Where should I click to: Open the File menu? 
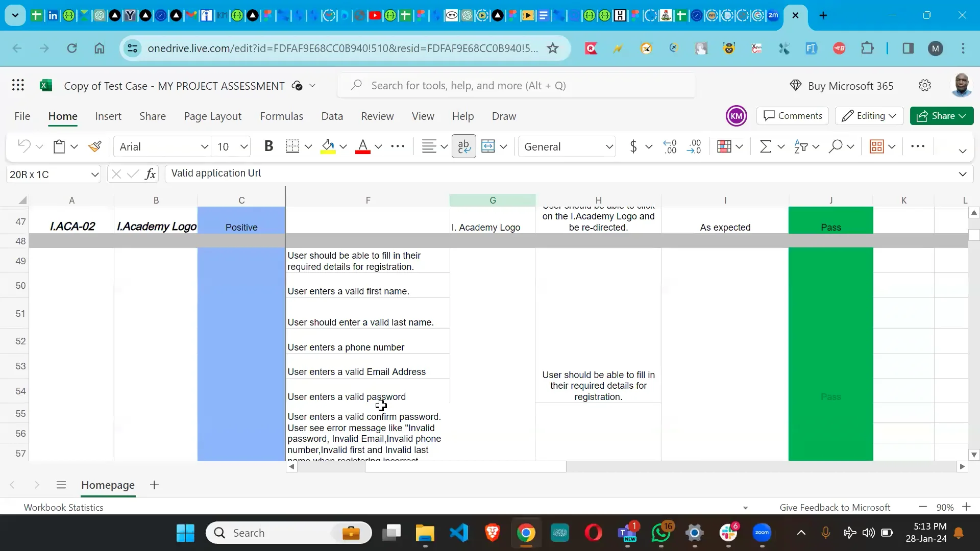pos(22,116)
